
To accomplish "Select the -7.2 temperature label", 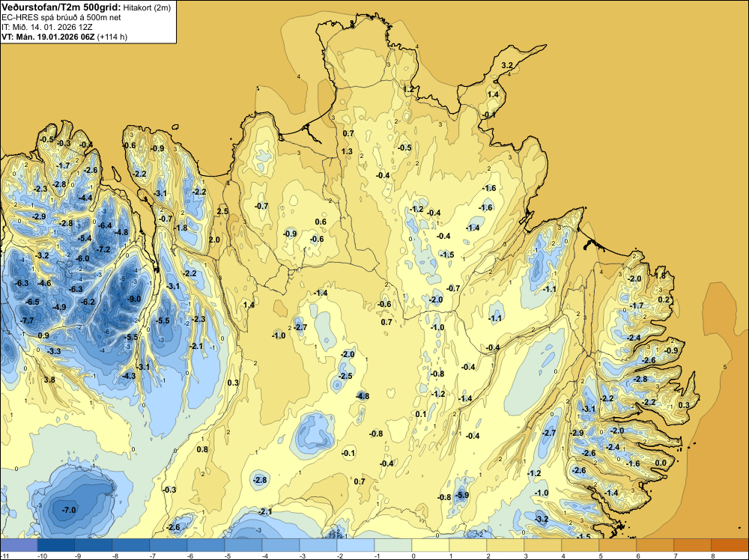I will [103, 249].
